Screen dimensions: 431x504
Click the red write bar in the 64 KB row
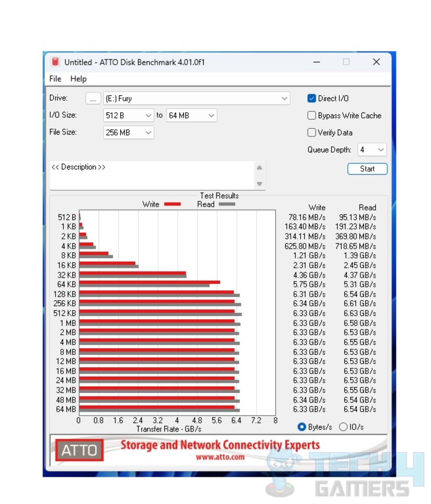(x=150, y=282)
